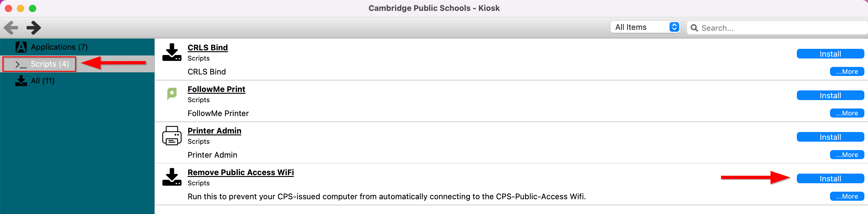Open the Remove Public Access WiFi link
Viewport: 868px width, 214px height.
pyautogui.click(x=240, y=172)
